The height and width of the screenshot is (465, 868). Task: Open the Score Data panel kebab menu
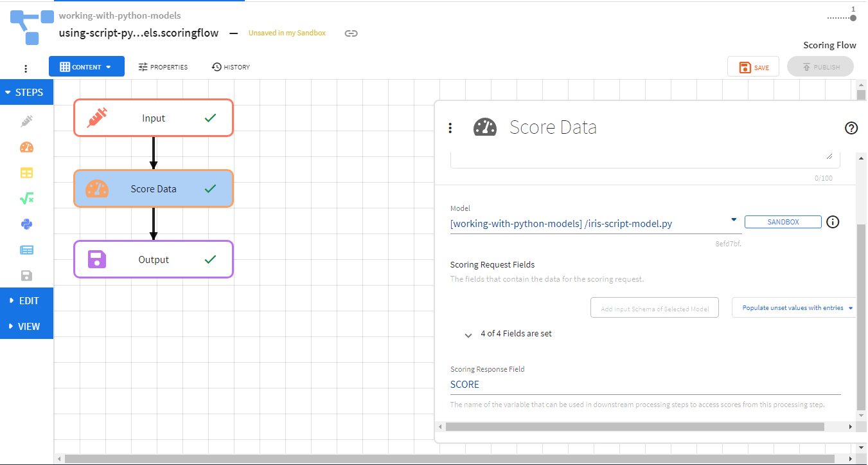pos(450,128)
